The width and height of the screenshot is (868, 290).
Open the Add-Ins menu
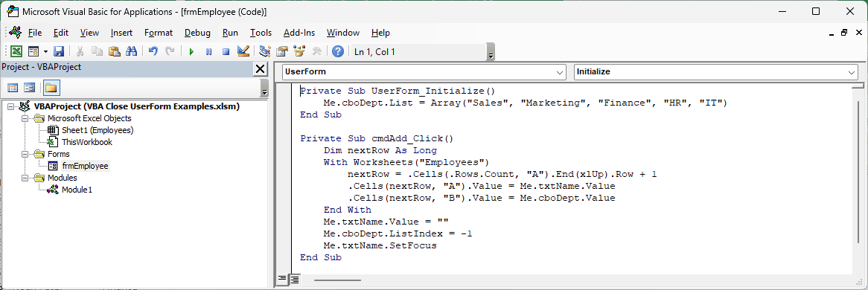(x=299, y=33)
